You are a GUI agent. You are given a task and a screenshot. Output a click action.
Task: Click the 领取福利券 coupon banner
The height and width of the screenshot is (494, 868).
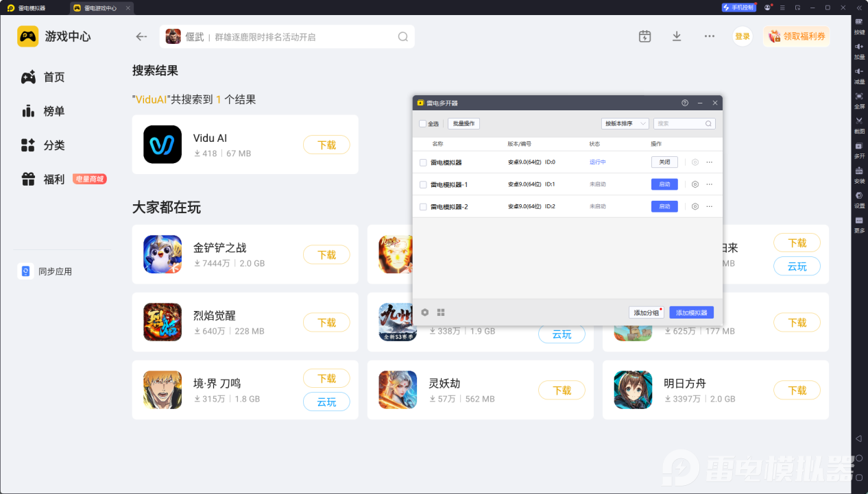point(797,36)
